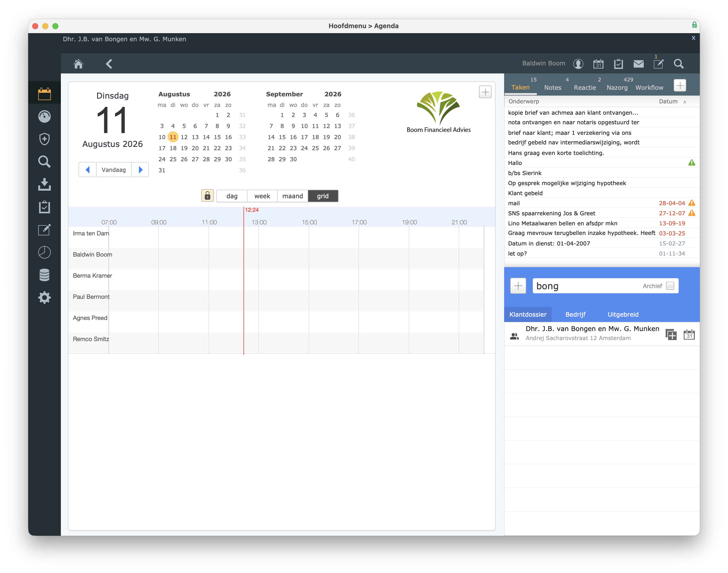Open the download/import sidebar icon

(44, 184)
